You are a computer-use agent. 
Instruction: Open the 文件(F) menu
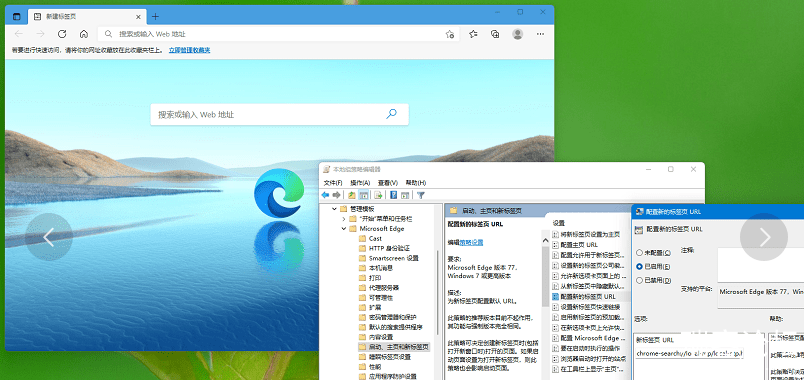pos(333,183)
